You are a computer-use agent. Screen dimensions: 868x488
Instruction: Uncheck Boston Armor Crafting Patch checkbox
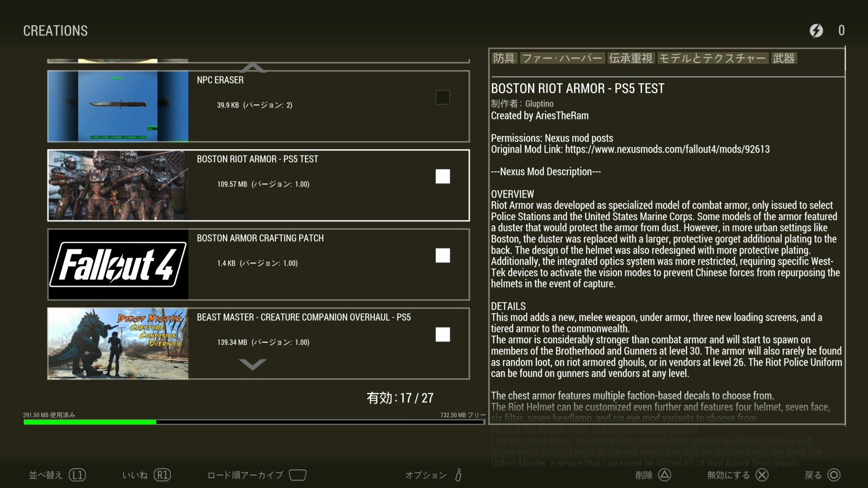click(x=443, y=255)
